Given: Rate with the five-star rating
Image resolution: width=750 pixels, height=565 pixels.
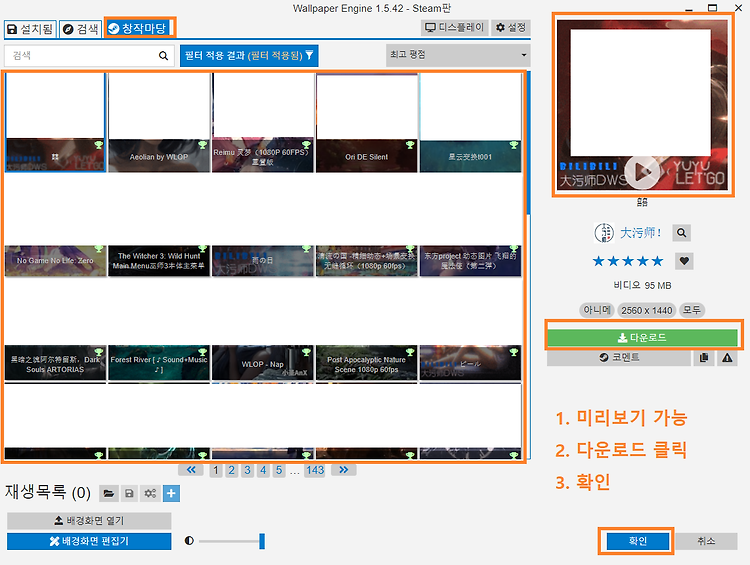Looking at the screenshot, I should (628, 261).
